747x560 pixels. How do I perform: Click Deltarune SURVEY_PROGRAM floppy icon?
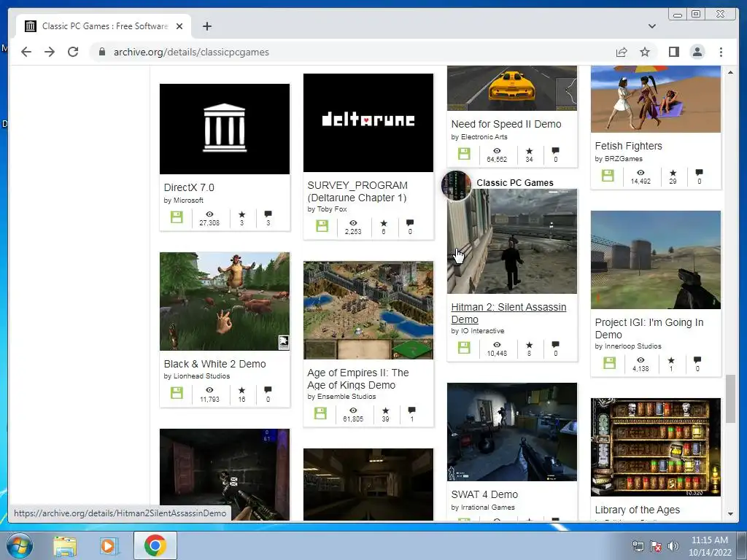322,226
